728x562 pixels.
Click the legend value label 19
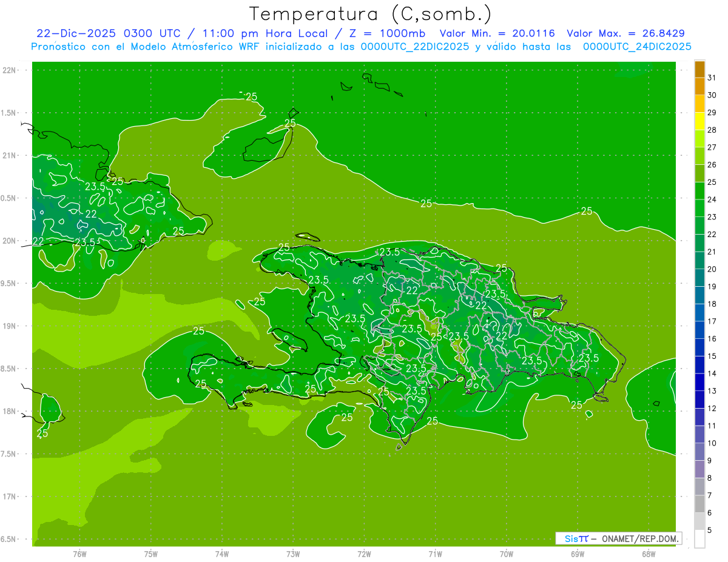coord(712,286)
